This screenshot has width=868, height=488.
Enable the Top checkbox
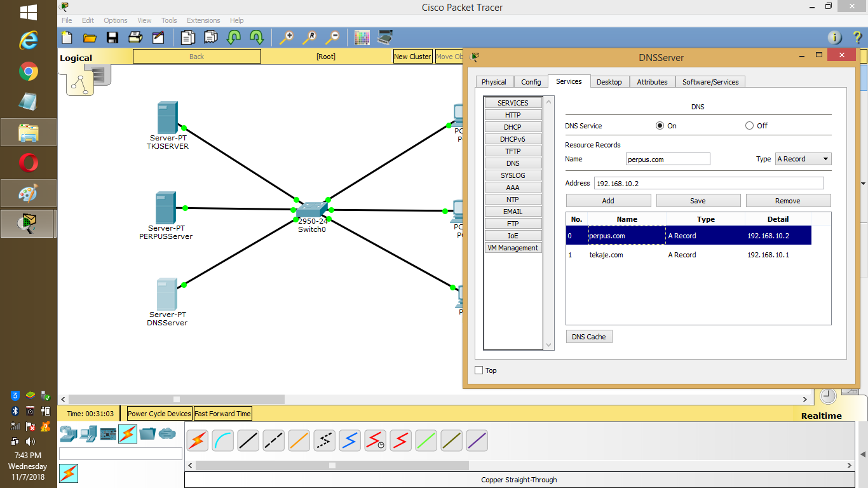pyautogui.click(x=478, y=370)
